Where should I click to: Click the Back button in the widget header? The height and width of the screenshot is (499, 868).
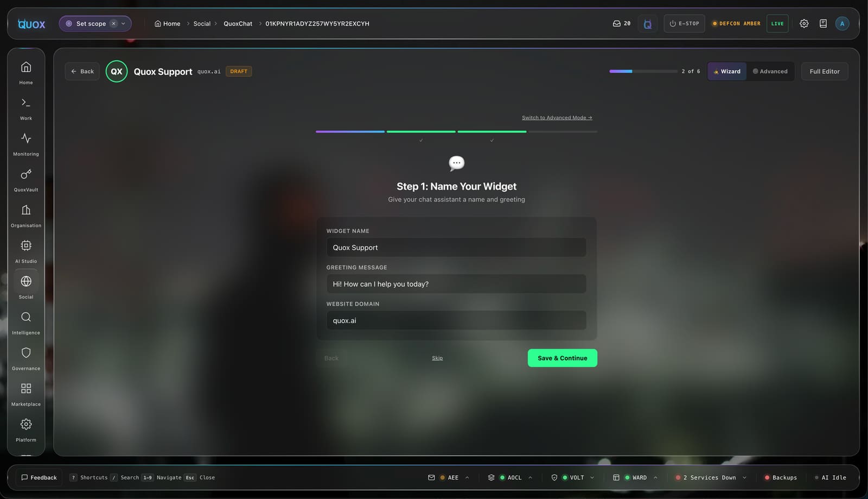point(82,71)
